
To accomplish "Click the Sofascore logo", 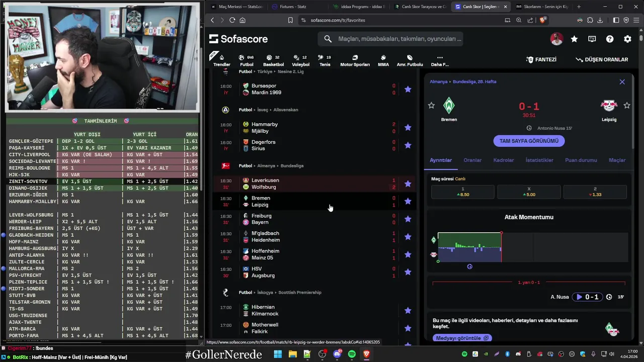I will [x=238, y=39].
